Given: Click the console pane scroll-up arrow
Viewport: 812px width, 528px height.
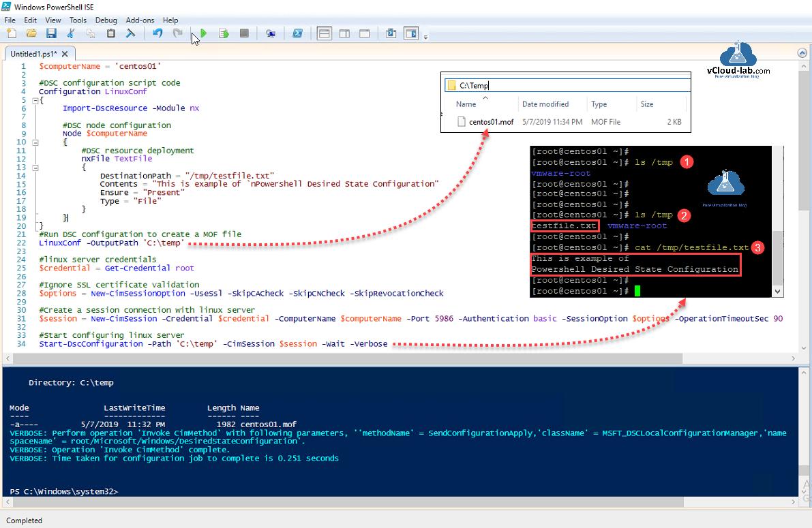Looking at the screenshot, I should (x=805, y=372).
